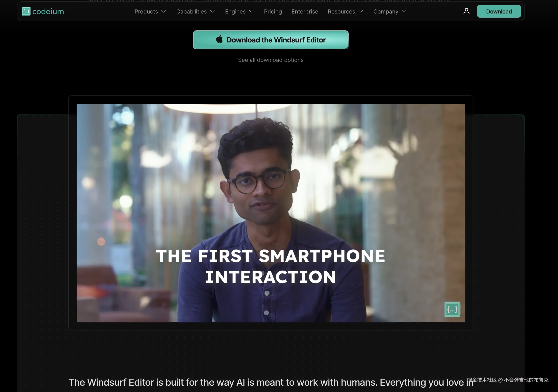Expand the Engines chevron arrow
This screenshot has width=558, height=392.
[x=252, y=12]
